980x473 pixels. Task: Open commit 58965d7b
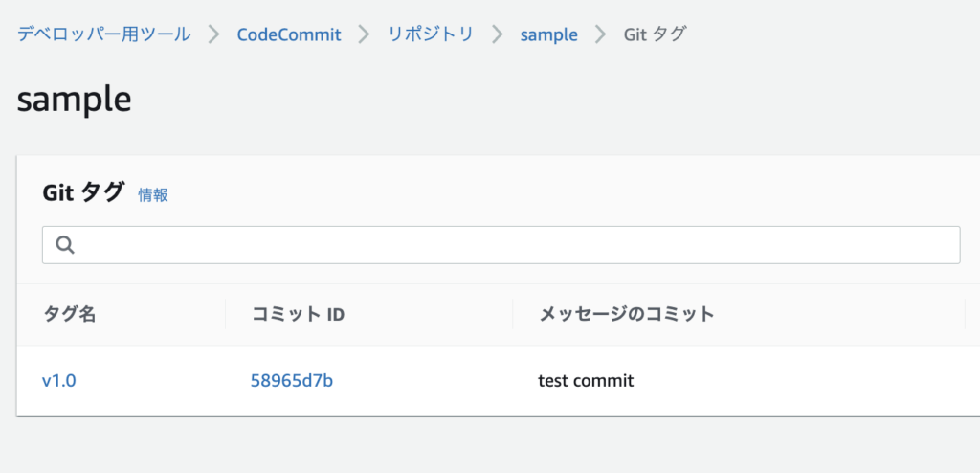click(291, 381)
